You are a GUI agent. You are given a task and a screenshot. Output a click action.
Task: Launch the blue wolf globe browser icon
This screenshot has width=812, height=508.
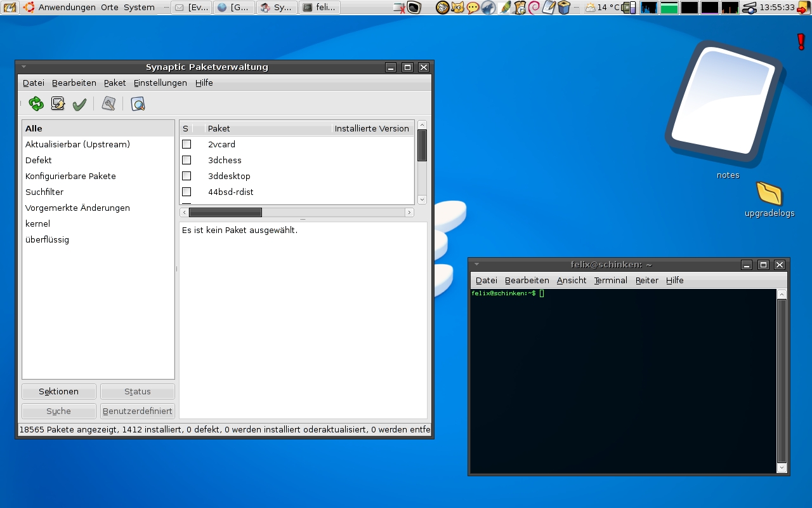(x=488, y=8)
